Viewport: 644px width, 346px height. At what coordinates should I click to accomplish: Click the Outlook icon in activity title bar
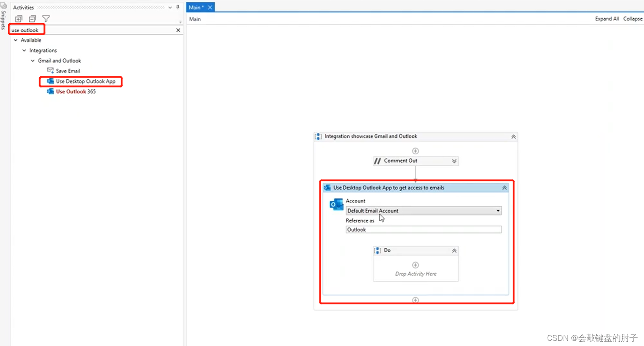pyautogui.click(x=327, y=188)
